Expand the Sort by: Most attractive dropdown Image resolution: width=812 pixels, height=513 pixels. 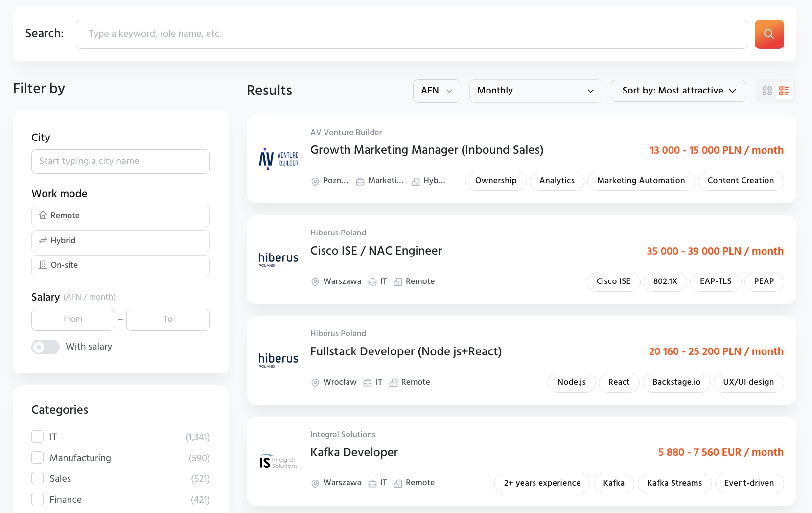[x=678, y=91]
